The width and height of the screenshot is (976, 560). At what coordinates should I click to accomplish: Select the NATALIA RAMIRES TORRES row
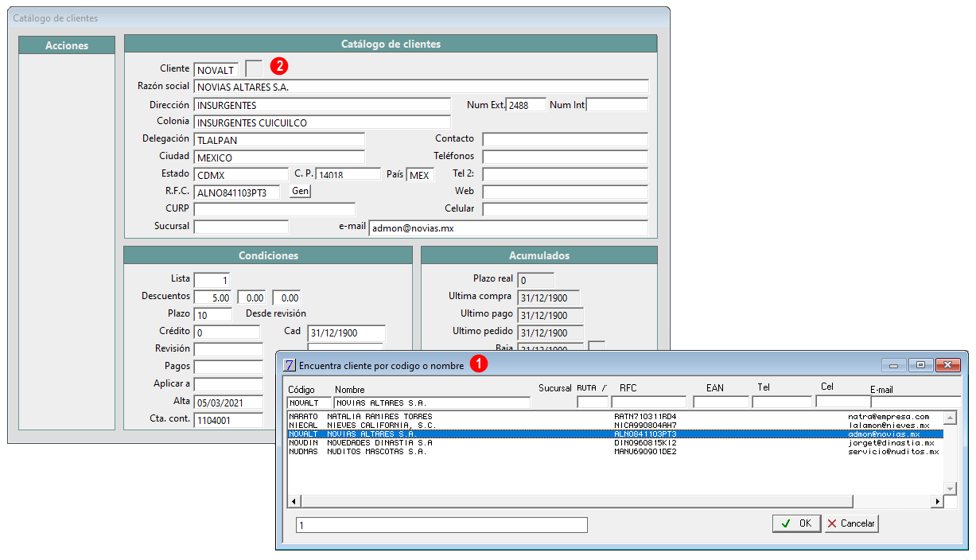[615, 417]
